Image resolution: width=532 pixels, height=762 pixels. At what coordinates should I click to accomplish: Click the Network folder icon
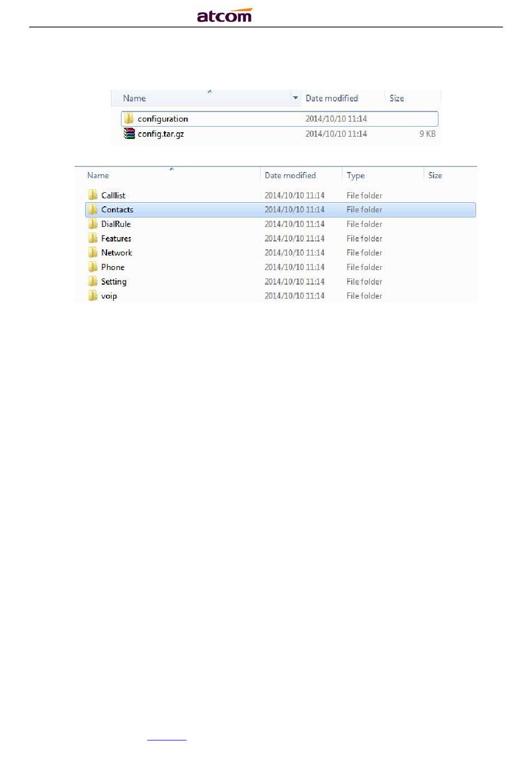tap(93, 253)
